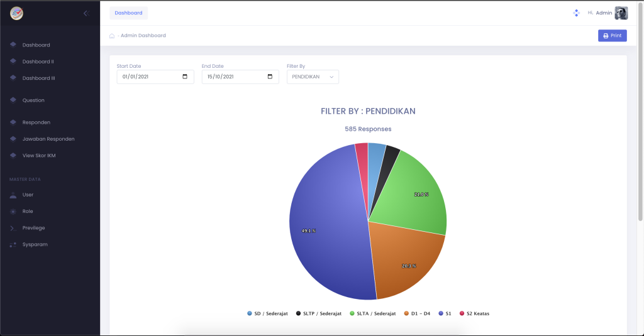Click the layers icon beside Question
The width and height of the screenshot is (644, 336).
click(x=13, y=100)
